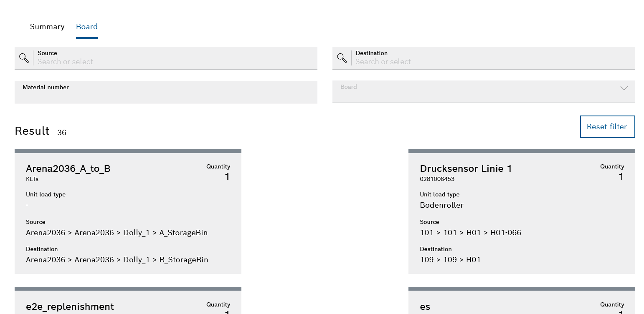Click Quantity value on Drucksensor Linie 1 card
Screen dimensions: 644x314
tap(621, 177)
